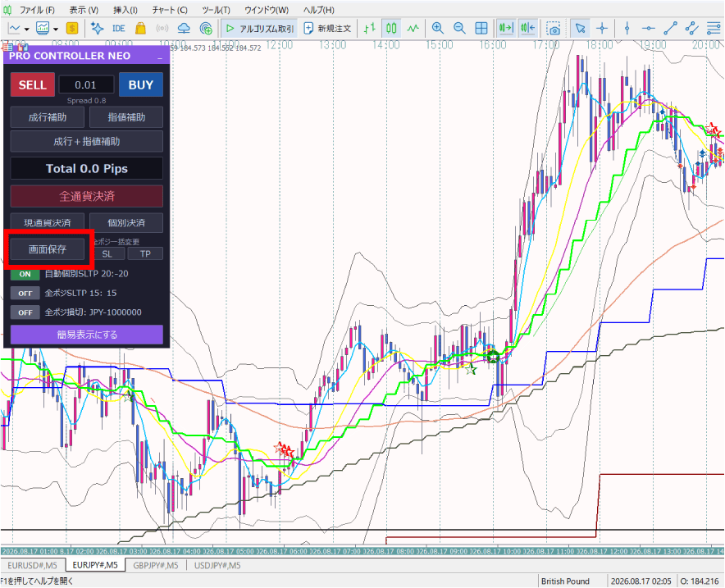Click the purple 簡易表示にする bar
This screenshot has width=725, height=588.
(87, 335)
